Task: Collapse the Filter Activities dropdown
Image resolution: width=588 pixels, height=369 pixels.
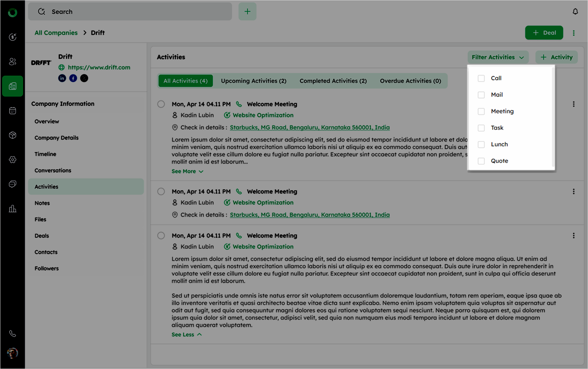Action: coord(498,57)
